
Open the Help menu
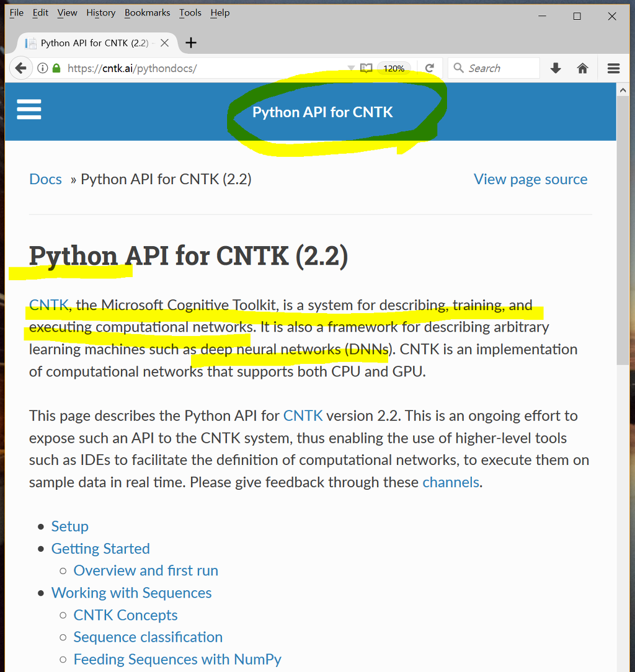[220, 13]
